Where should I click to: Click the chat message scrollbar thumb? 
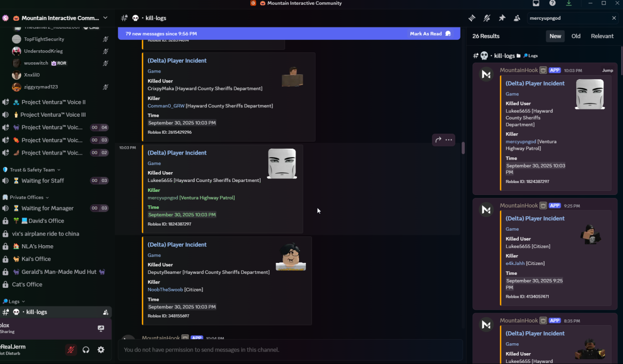point(463,148)
